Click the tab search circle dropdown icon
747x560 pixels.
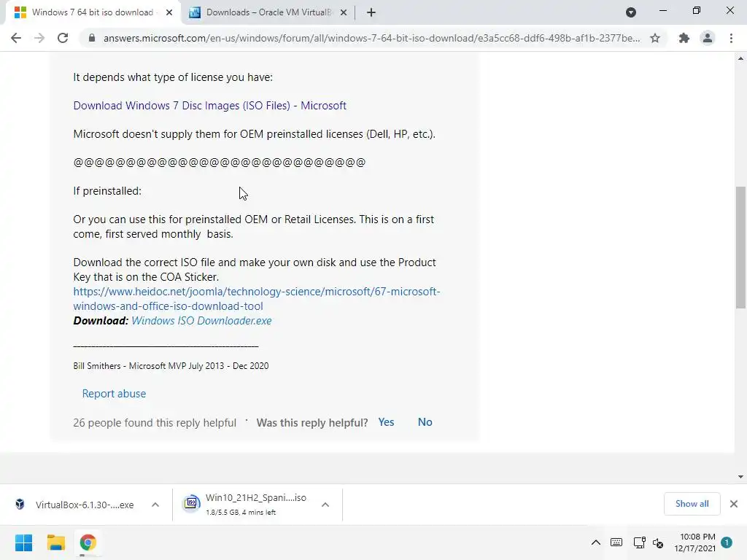pos(631,13)
